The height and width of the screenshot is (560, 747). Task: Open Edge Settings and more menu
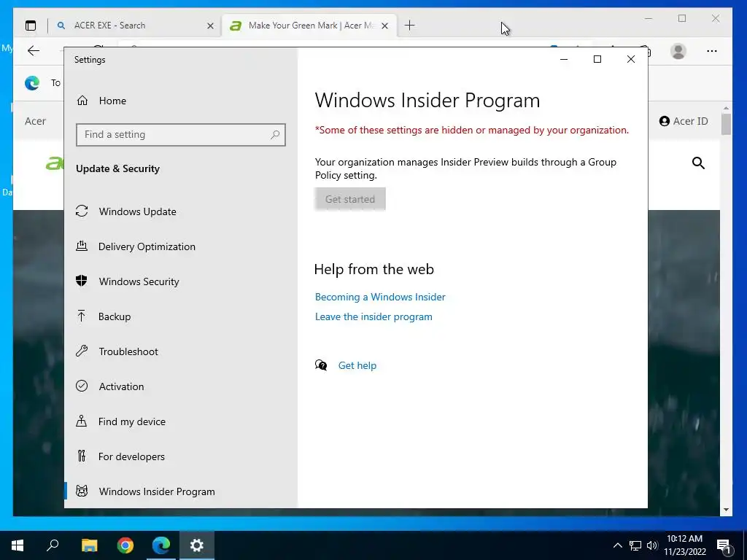pos(712,51)
